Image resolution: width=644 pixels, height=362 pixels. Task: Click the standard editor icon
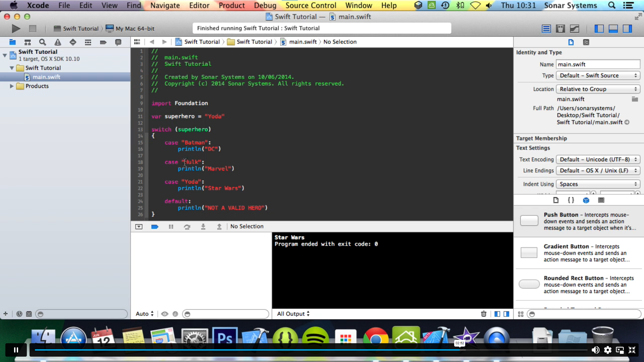546,28
